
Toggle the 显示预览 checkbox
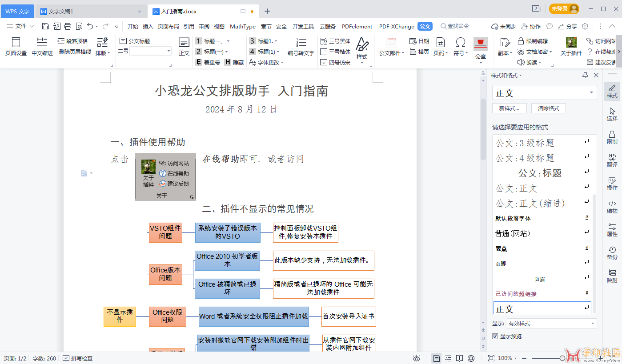[x=495, y=336]
